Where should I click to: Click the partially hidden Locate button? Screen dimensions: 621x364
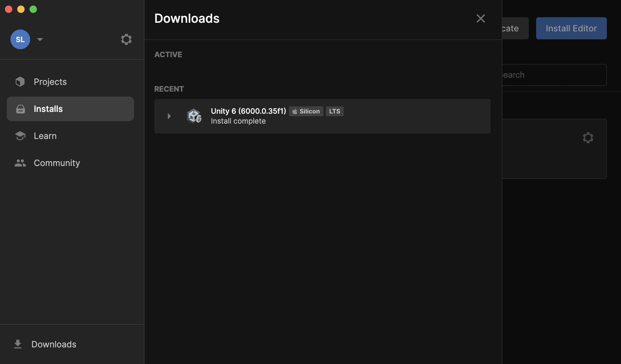515,28
